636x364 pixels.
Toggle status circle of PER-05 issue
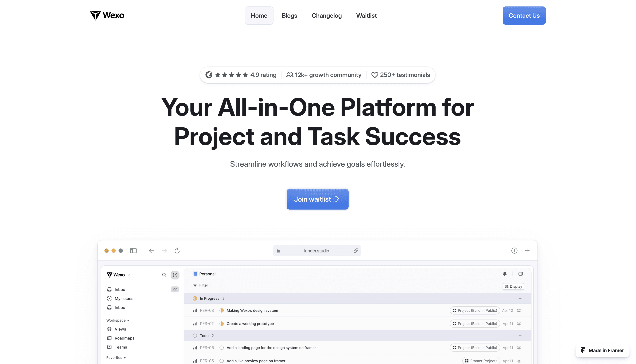tap(221, 361)
